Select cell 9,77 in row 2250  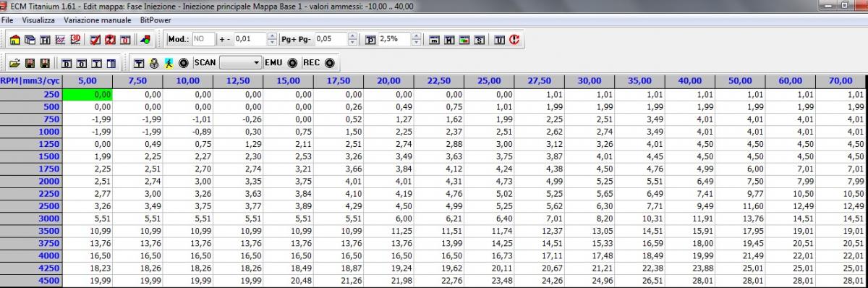click(x=740, y=193)
